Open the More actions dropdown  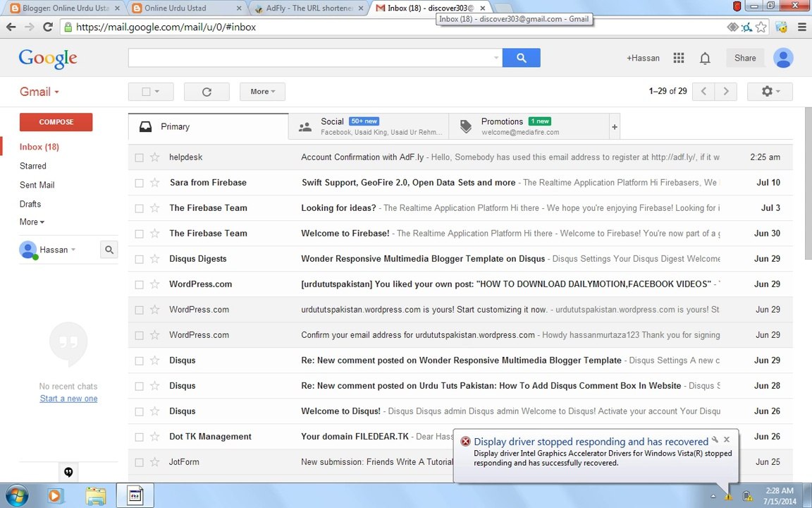click(x=262, y=92)
